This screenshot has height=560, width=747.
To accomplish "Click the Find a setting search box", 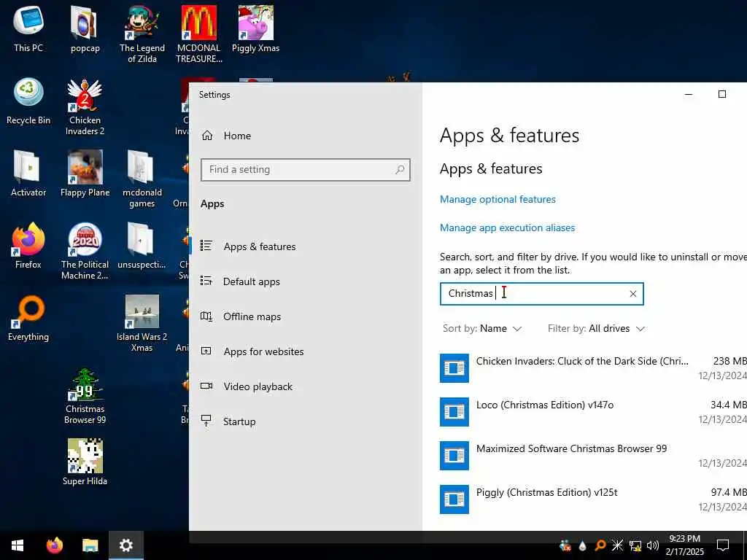I will (306, 169).
